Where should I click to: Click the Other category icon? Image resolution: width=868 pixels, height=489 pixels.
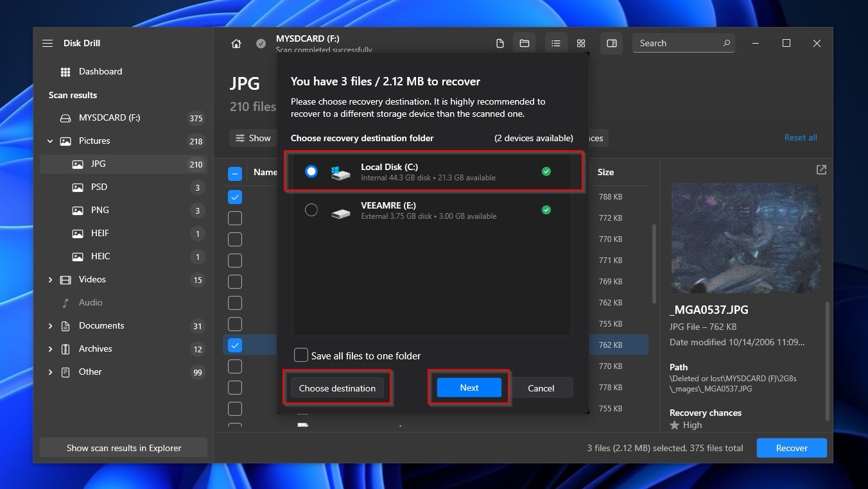click(x=65, y=372)
